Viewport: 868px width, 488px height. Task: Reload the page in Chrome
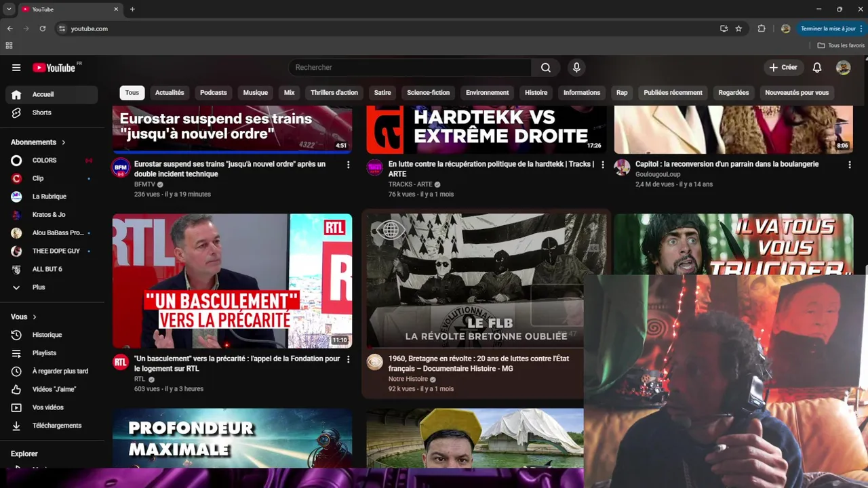coord(43,28)
